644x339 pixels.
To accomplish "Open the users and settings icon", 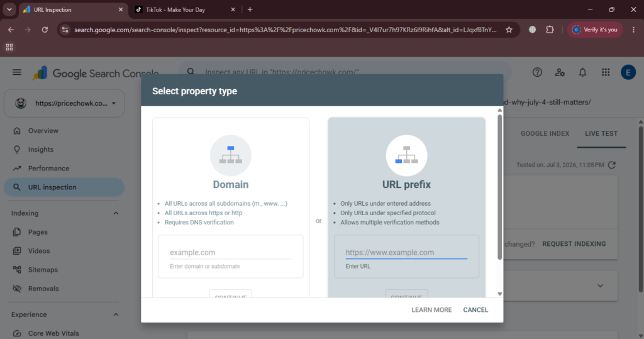I will coord(560,72).
